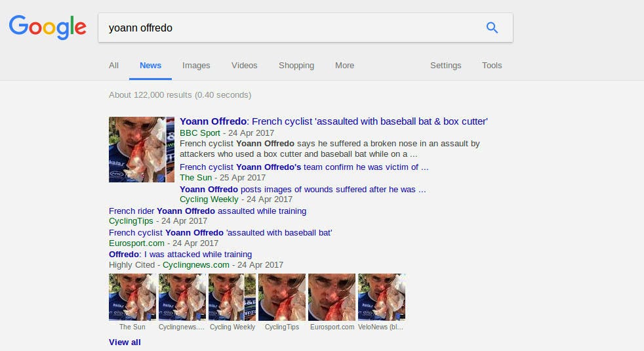The height and width of the screenshot is (351, 644).
Task: Open The Sun article about team confirmation
Action: pos(304,167)
